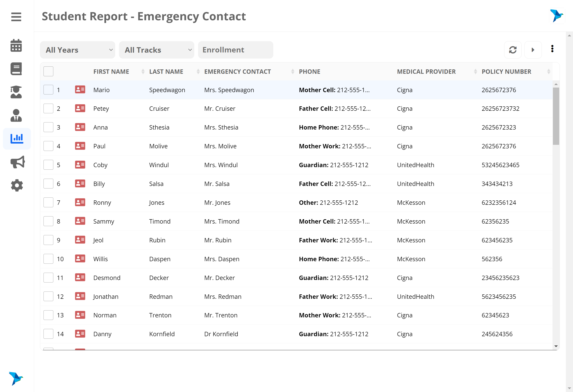573x392 pixels.
Task: Open the All Tracks dropdown
Action: click(156, 50)
